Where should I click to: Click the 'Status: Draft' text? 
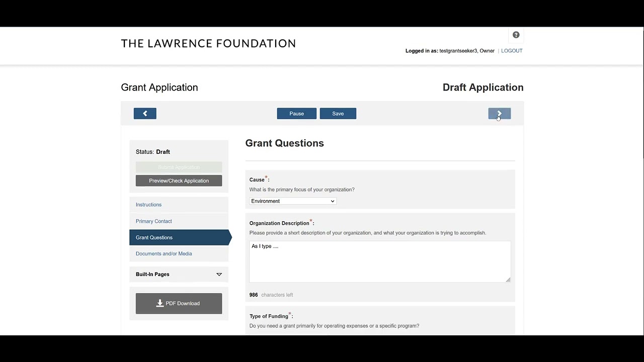153,152
